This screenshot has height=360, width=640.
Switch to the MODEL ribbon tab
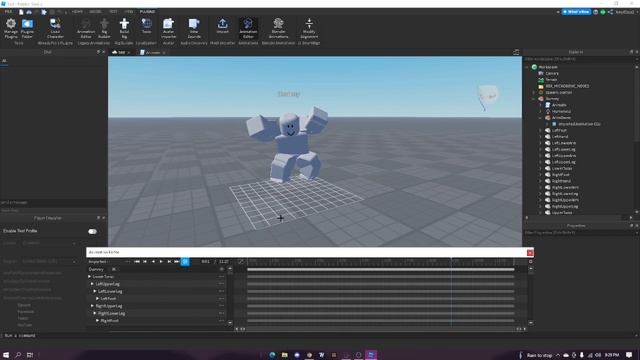pyautogui.click(x=96, y=12)
